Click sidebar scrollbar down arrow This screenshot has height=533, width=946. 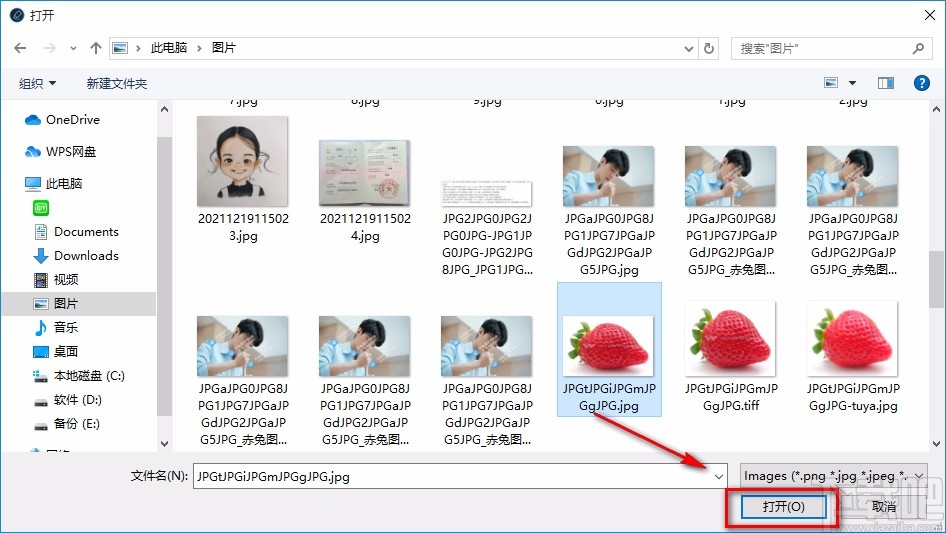(x=164, y=444)
